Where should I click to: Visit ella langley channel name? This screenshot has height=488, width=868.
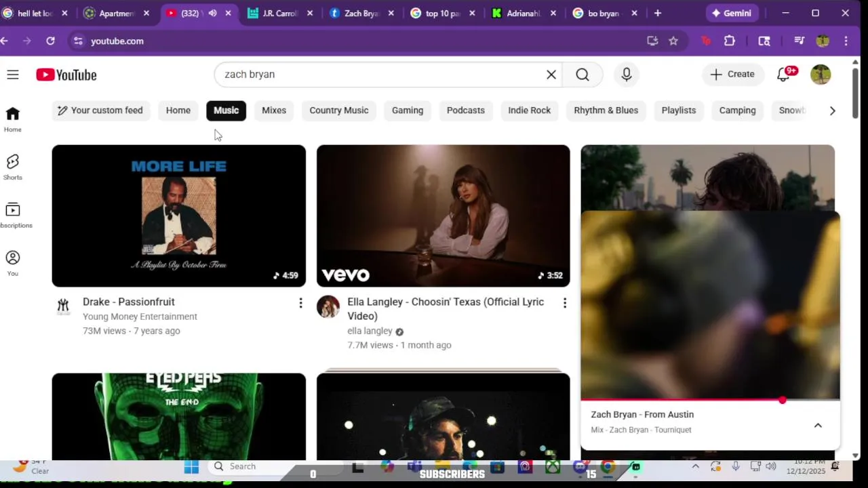[x=370, y=331]
